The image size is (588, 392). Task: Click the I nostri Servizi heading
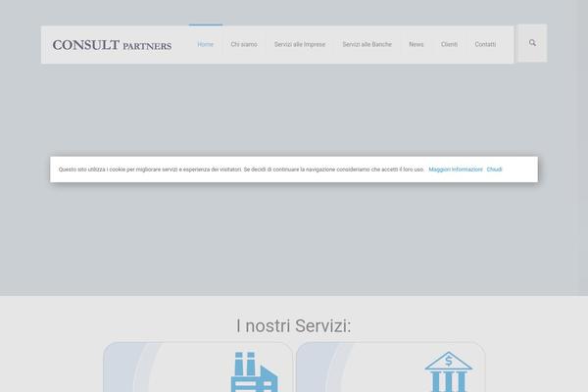(x=294, y=325)
